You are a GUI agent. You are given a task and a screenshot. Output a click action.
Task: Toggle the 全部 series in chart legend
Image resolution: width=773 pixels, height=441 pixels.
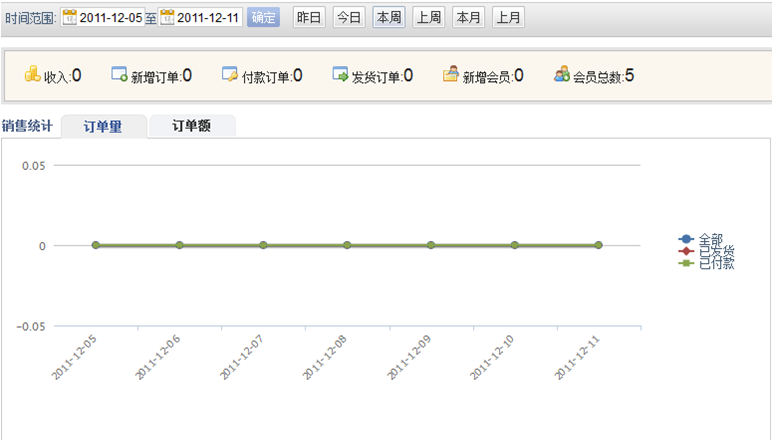point(708,239)
